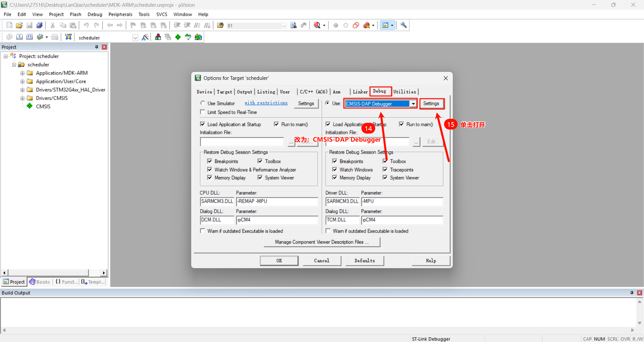Viewport: 644px width, 342px height.
Task: Click the Manage Project Items icon
Action: tap(158, 37)
